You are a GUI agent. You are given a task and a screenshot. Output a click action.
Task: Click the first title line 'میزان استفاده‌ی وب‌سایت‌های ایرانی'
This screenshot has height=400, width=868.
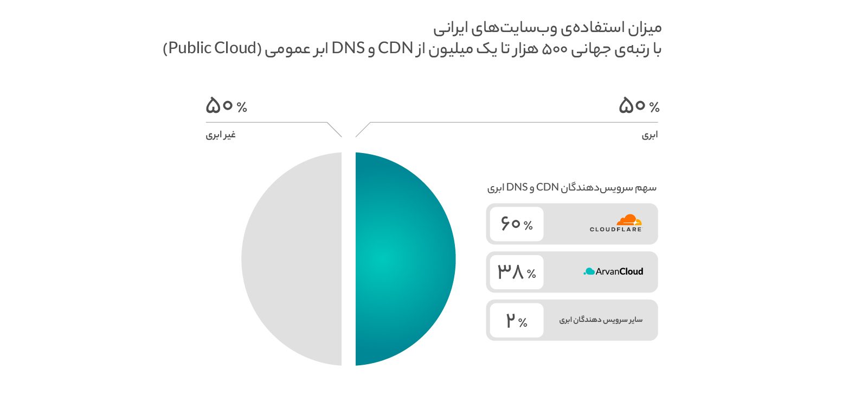pyautogui.click(x=547, y=27)
